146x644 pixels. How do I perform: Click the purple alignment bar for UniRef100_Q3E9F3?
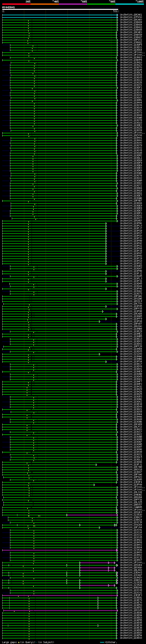tap(60, 596)
